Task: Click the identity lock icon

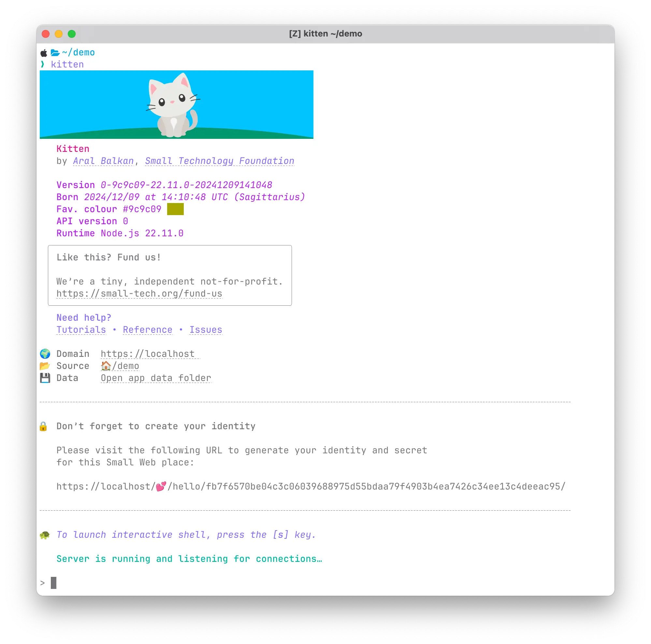Action: coord(44,426)
